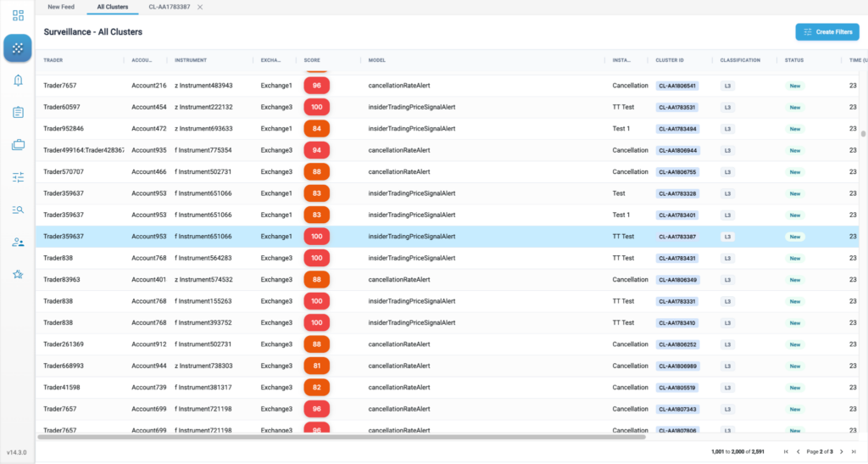This screenshot has height=464, width=868.
Task: Close the CL-AA1783387 tab
Action: tap(200, 7)
